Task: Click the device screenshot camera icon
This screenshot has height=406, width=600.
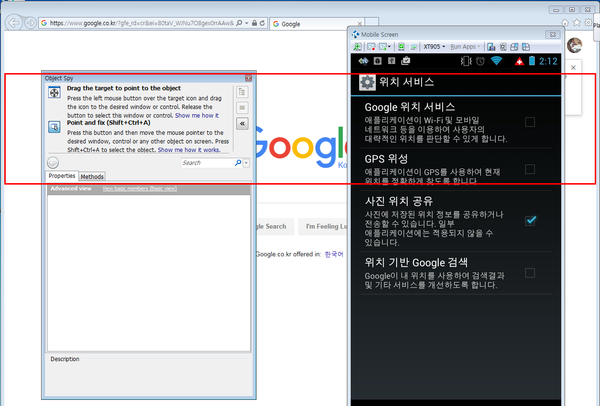Action: coord(491,47)
